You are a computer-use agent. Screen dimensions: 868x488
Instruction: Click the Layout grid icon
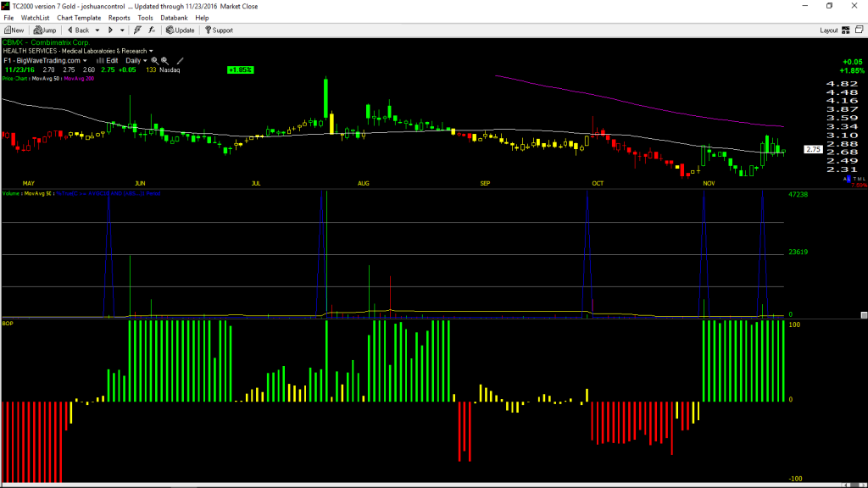point(846,30)
